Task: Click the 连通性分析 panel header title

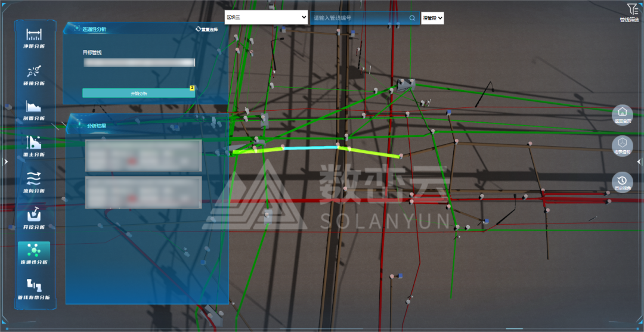Action: pos(94,29)
